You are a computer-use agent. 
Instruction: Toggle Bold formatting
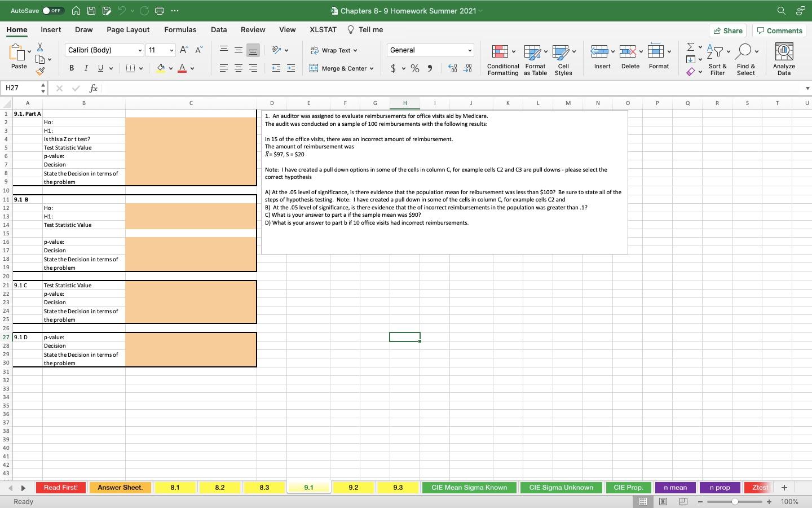pos(72,68)
